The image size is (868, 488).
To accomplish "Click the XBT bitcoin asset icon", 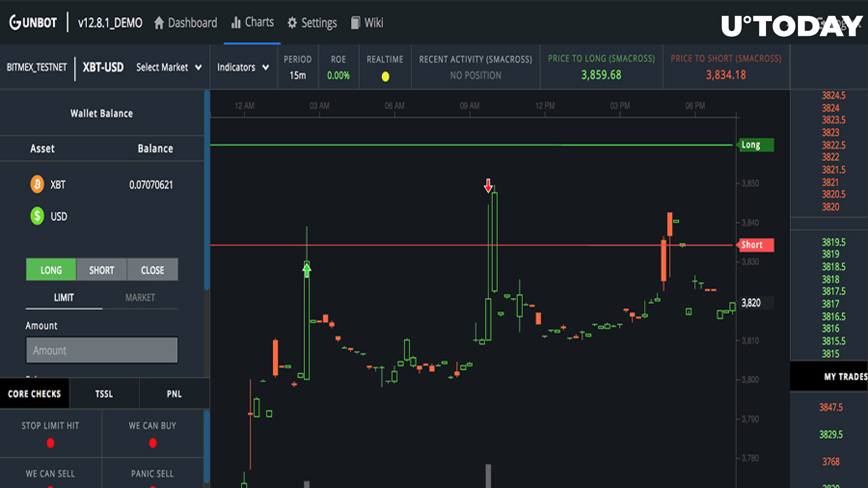I will pos(37,184).
